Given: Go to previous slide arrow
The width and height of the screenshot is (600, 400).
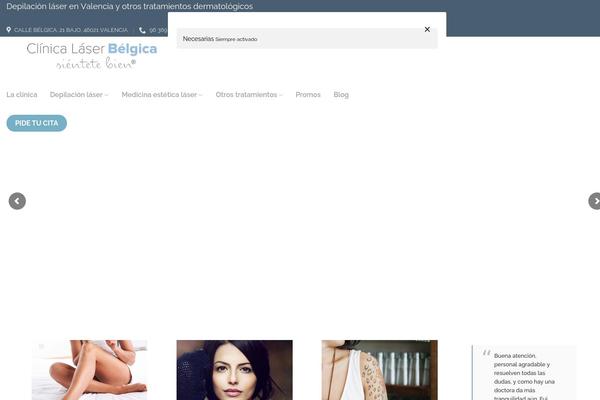Looking at the screenshot, I should click(x=17, y=201).
